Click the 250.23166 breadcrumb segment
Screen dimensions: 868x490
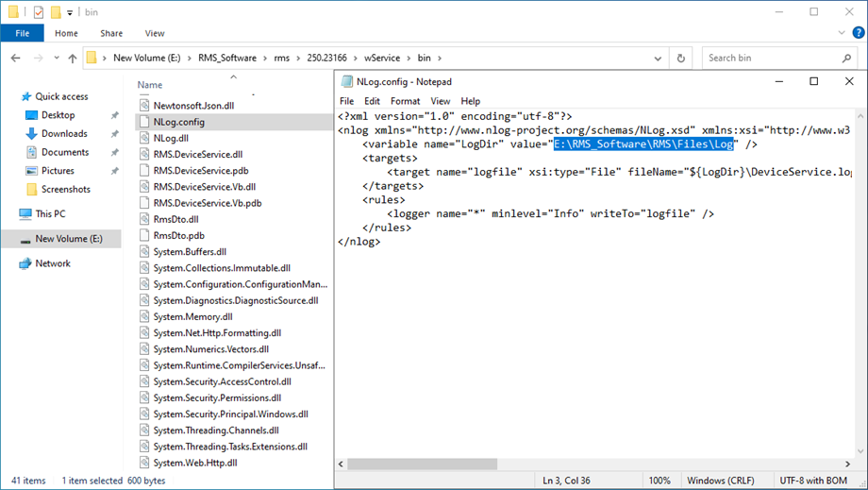[326, 58]
